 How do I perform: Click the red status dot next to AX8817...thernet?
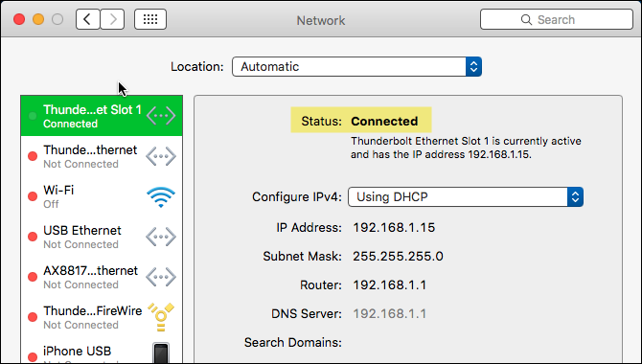[33, 277]
